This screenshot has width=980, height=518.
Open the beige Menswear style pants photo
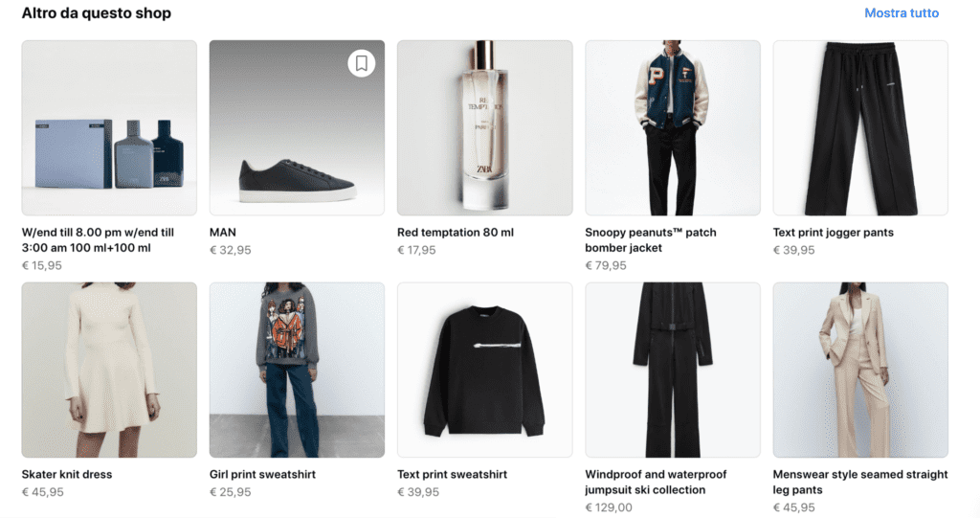860,370
